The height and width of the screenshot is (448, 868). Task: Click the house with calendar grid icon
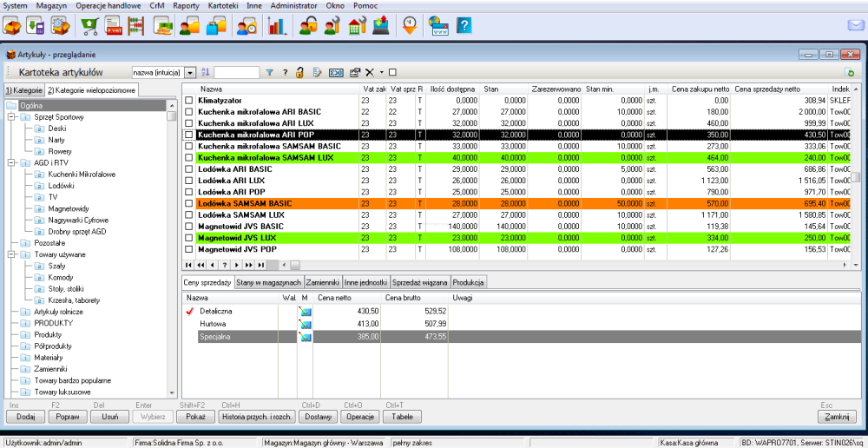point(357,26)
